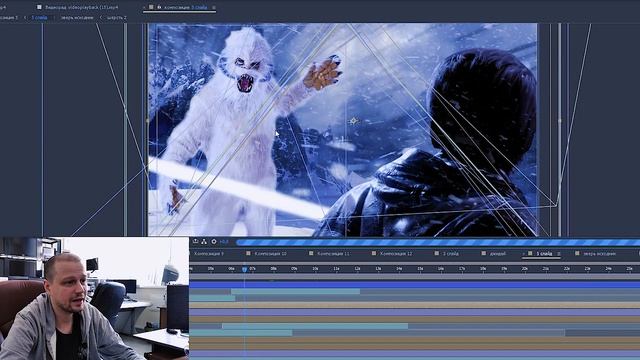
Task: Click the color label square of Композиция 12 tab
Action: pyautogui.click(x=374, y=253)
